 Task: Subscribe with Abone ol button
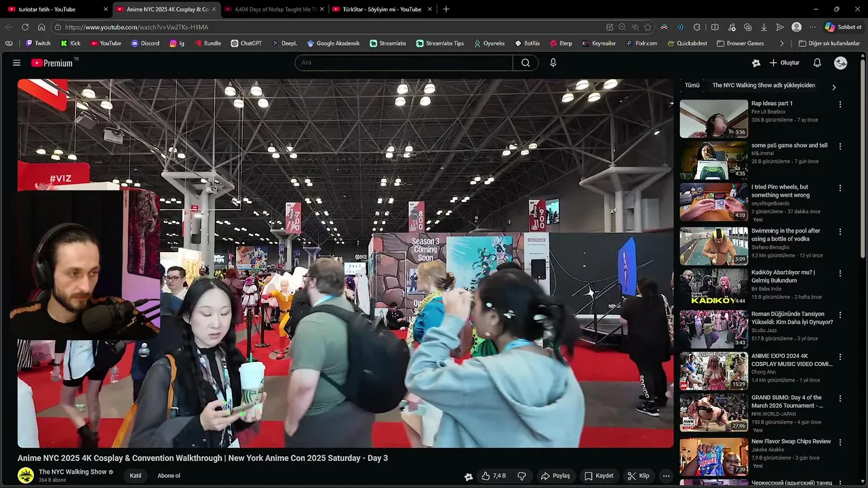(x=169, y=476)
